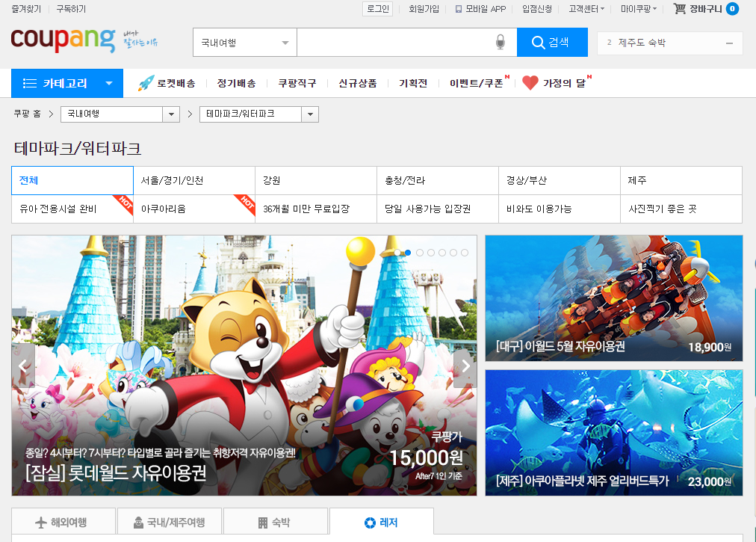The height and width of the screenshot is (542, 756).
Task: Open the 국내/제주여행 tab
Action: click(170, 523)
